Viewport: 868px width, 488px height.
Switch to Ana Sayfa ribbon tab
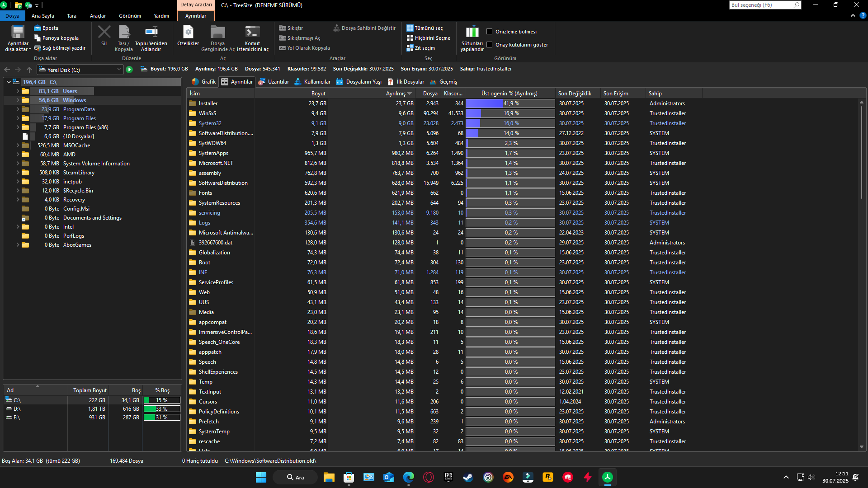click(43, 16)
